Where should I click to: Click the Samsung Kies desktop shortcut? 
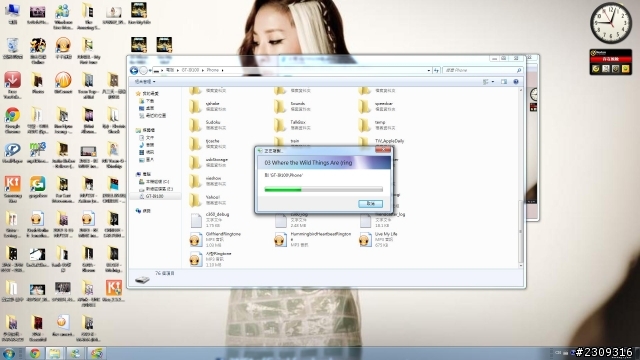pos(12,190)
